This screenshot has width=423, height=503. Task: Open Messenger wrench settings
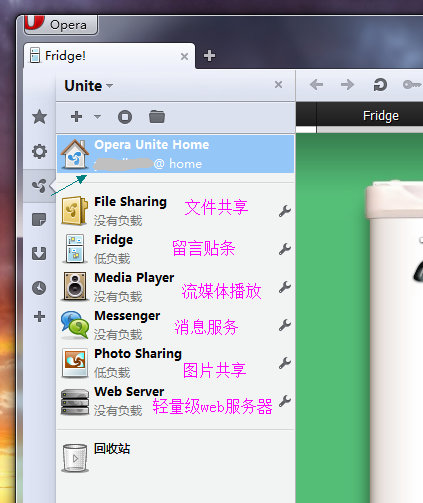point(285,325)
